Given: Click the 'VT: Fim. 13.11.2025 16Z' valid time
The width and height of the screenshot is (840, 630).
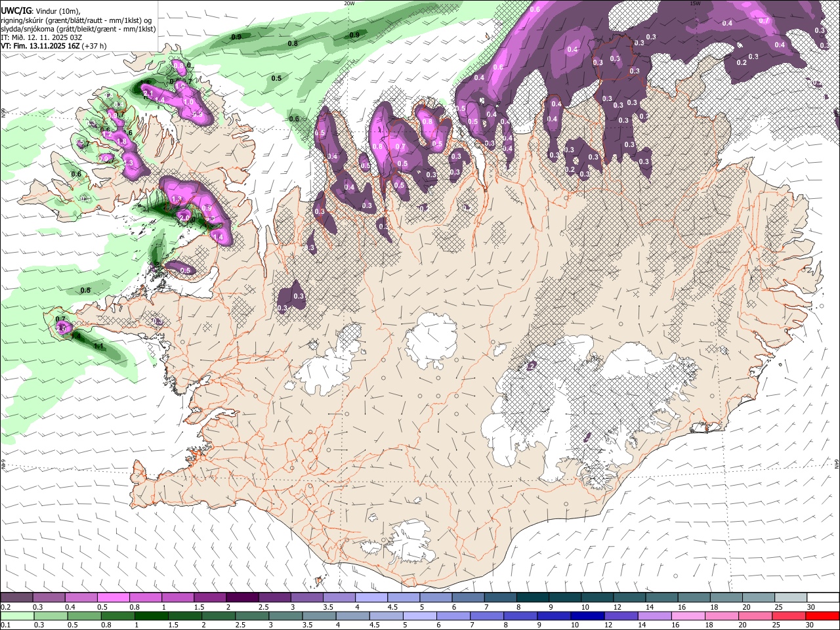Looking at the screenshot, I should click(41, 46).
